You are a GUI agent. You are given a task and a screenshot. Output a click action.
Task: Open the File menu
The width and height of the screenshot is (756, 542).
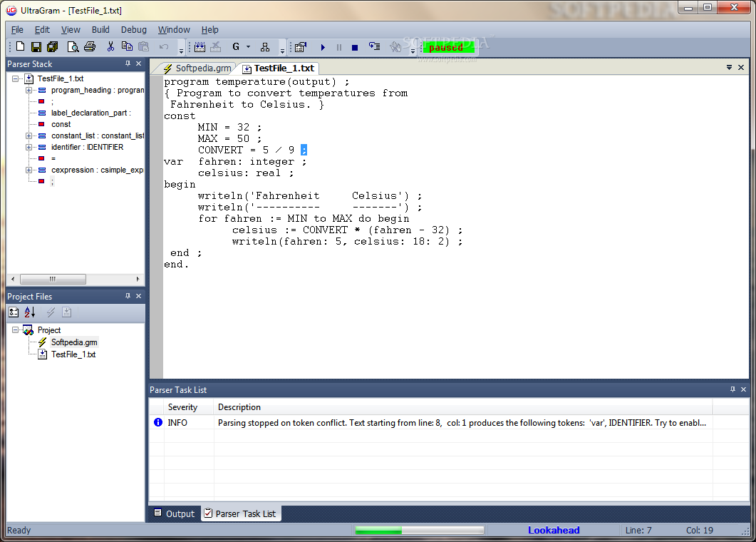pos(17,29)
